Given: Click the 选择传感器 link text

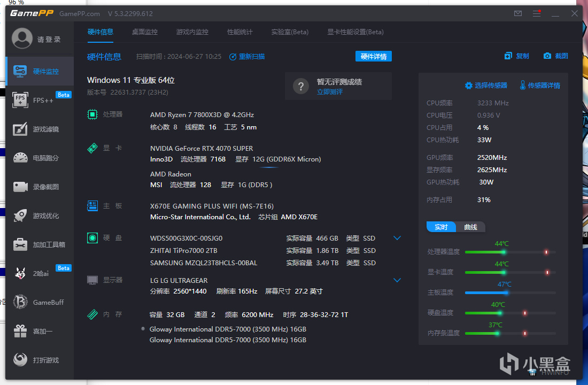Looking at the screenshot, I should pyautogui.click(x=491, y=86).
